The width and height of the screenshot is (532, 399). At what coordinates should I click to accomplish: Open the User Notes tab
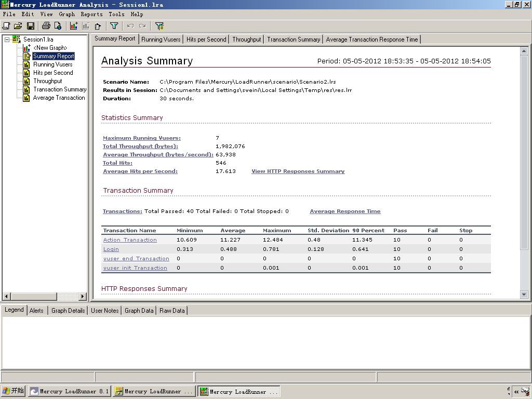105,311
